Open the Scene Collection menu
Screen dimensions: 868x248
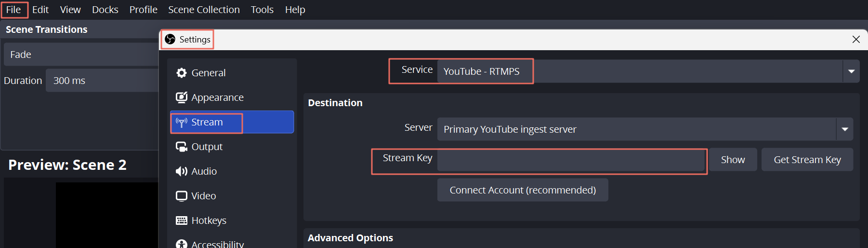coord(204,10)
